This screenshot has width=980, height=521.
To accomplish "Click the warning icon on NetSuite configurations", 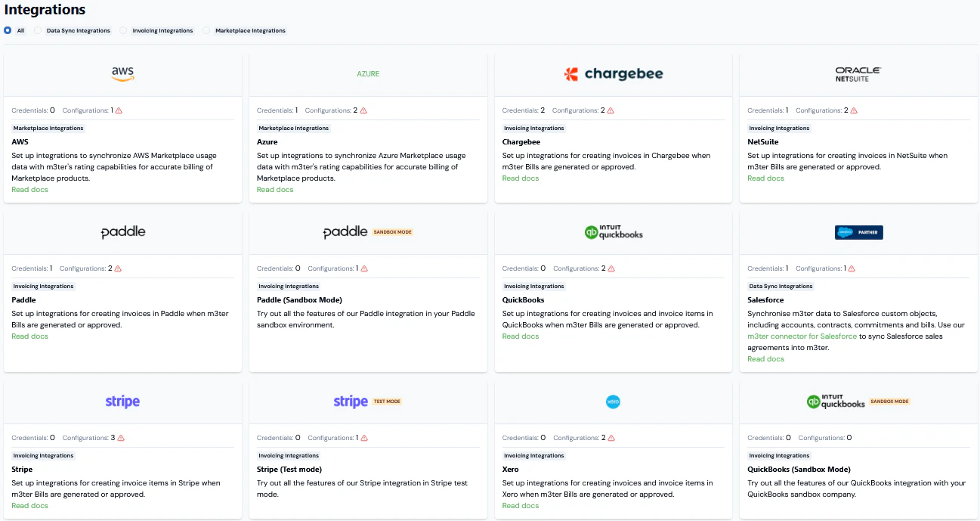I will pyautogui.click(x=854, y=110).
